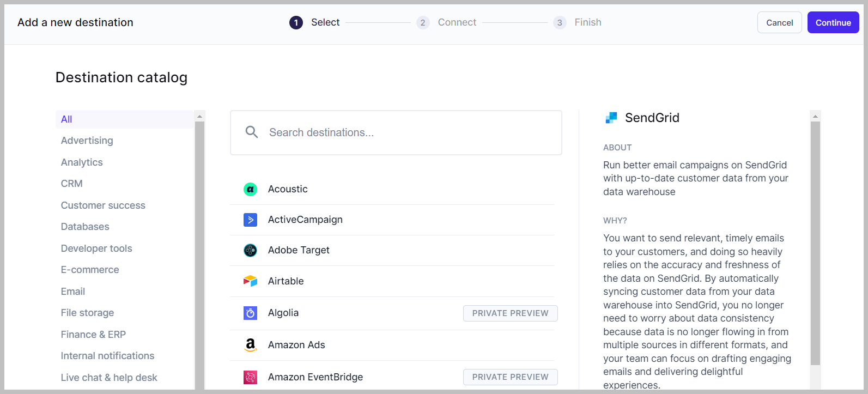This screenshot has height=394, width=868.
Task: Select the All category filter
Action: point(66,119)
